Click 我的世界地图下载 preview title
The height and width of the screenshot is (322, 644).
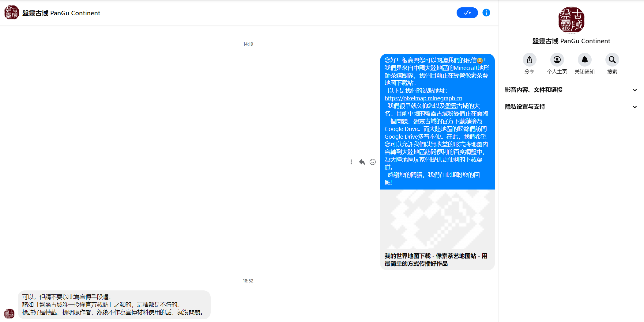(436, 260)
